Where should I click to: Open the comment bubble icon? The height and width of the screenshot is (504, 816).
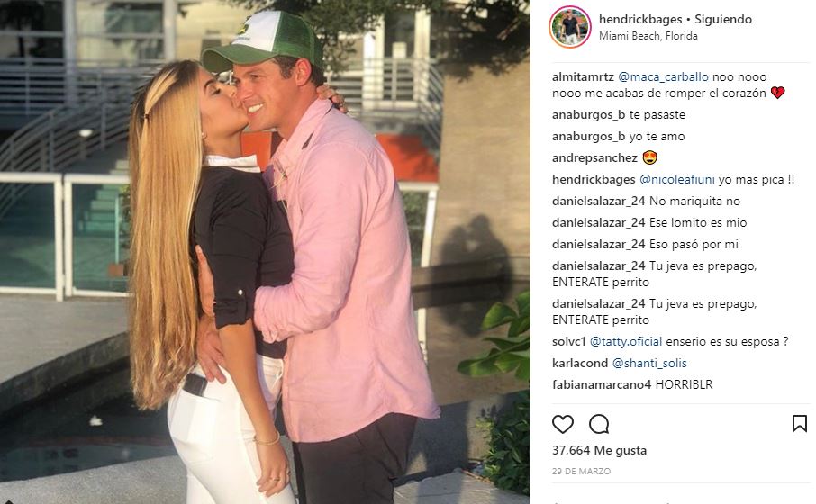point(599,424)
